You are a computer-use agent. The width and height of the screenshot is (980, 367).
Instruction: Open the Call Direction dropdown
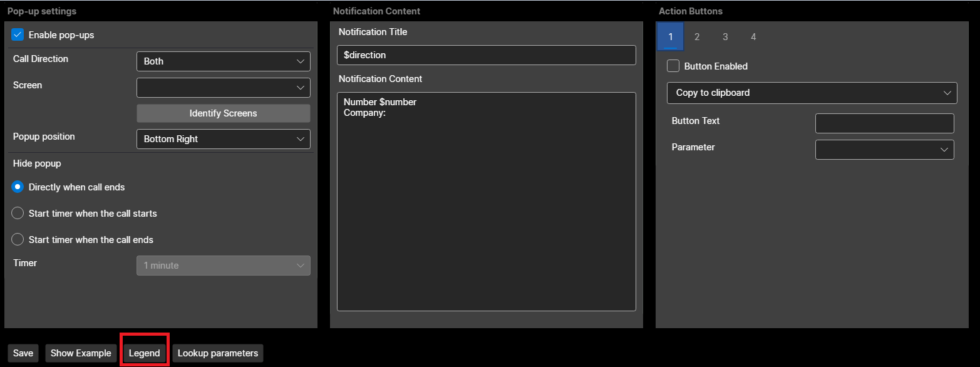click(x=224, y=61)
